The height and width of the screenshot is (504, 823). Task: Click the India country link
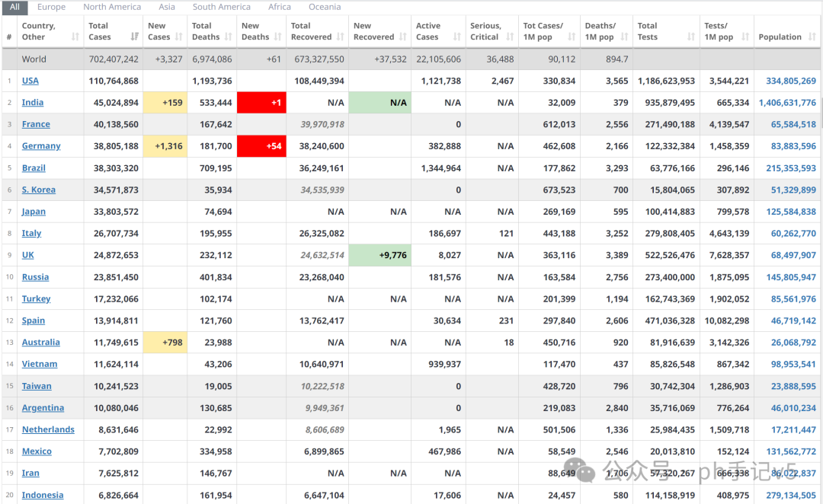click(x=33, y=102)
